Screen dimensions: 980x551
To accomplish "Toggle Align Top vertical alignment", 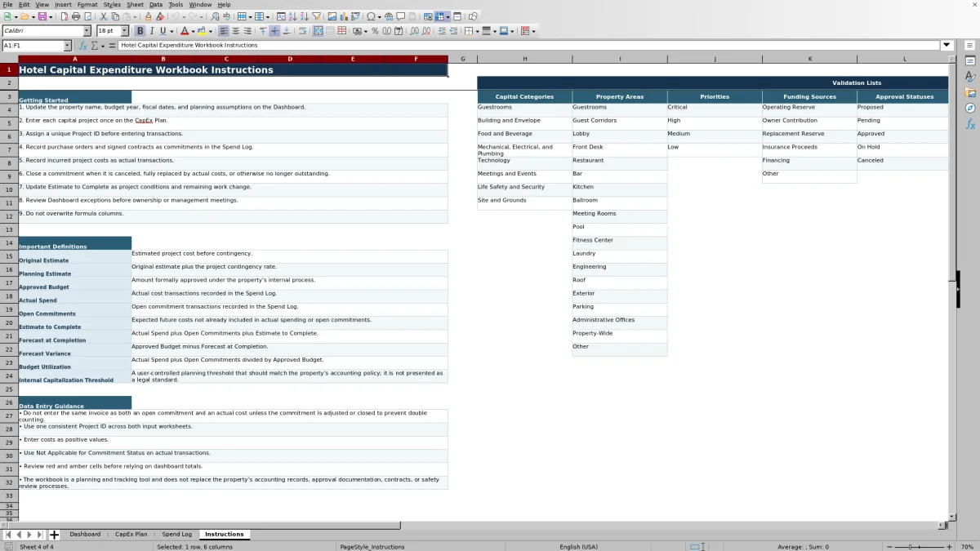I will pyautogui.click(x=262, y=31).
